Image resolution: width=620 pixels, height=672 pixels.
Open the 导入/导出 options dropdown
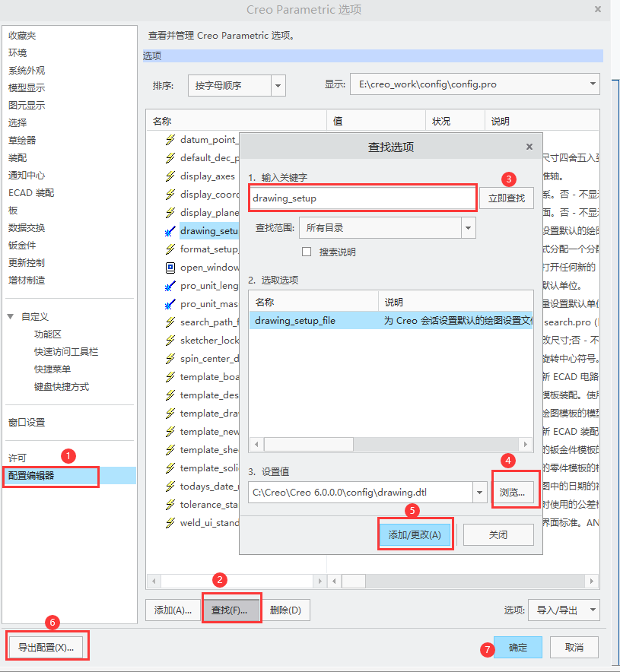pyautogui.click(x=564, y=610)
